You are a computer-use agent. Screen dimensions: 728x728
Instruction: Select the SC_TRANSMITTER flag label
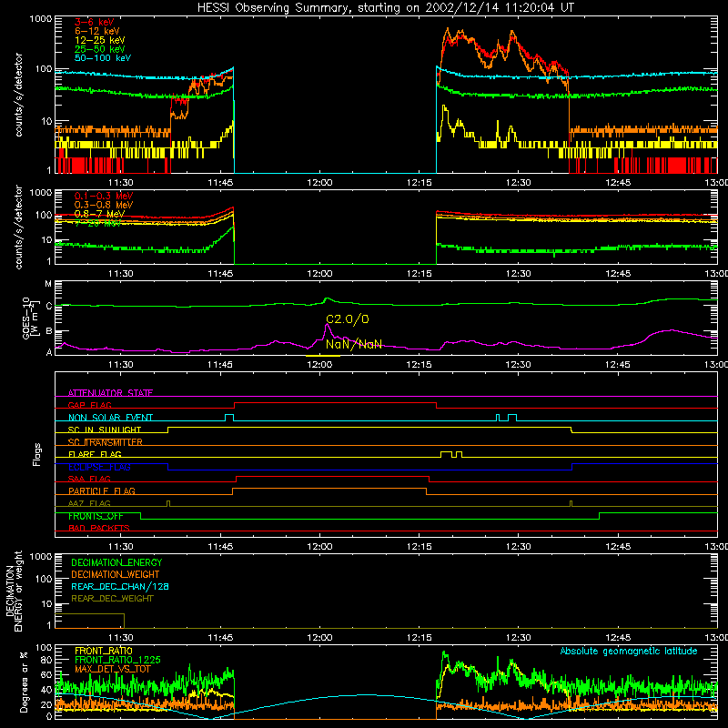click(105, 442)
